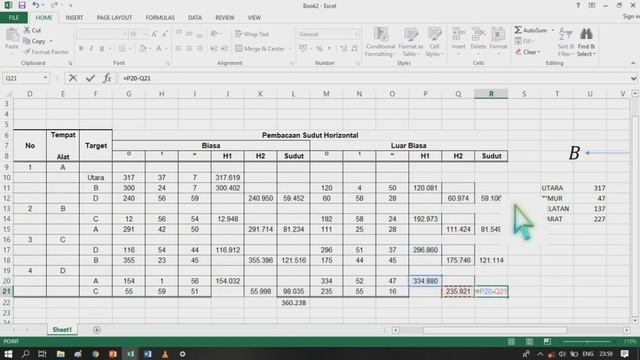The height and width of the screenshot is (360, 640).
Task: Switch to the DATA tab
Action: 195,18
